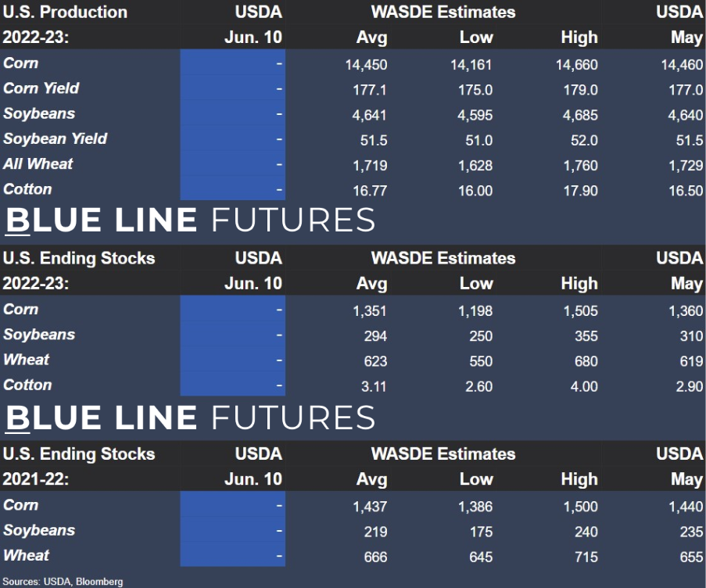Click the WASDE Estimates header in 2022-23 Ending Stocks
706x588 pixels.
coord(443,258)
